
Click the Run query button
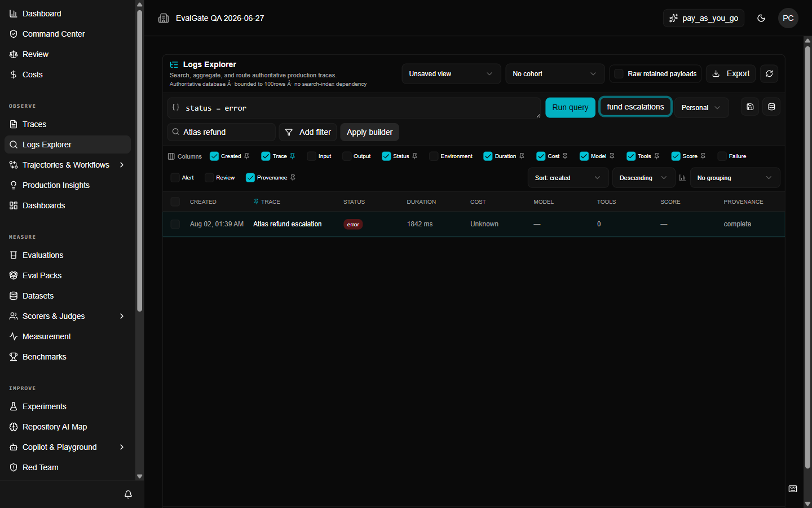[x=570, y=107]
